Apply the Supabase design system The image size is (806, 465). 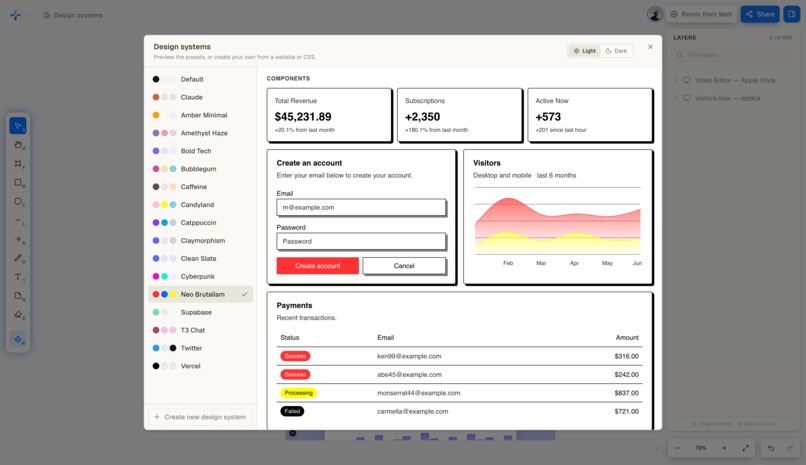pyautogui.click(x=200, y=312)
